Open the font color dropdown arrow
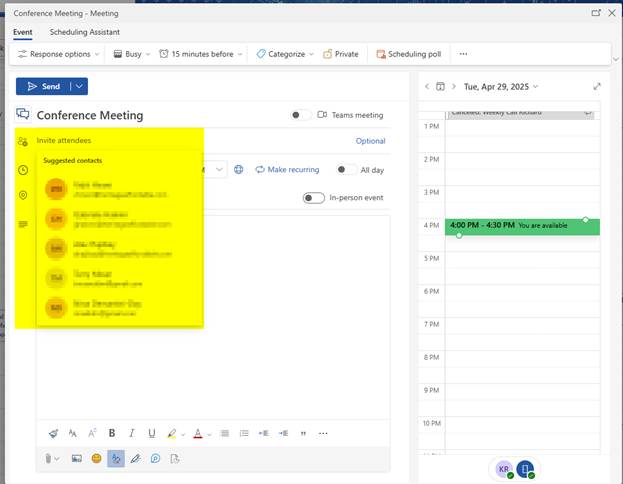Image resolution: width=623 pixels, height=484 pixels. pos(209,434)
